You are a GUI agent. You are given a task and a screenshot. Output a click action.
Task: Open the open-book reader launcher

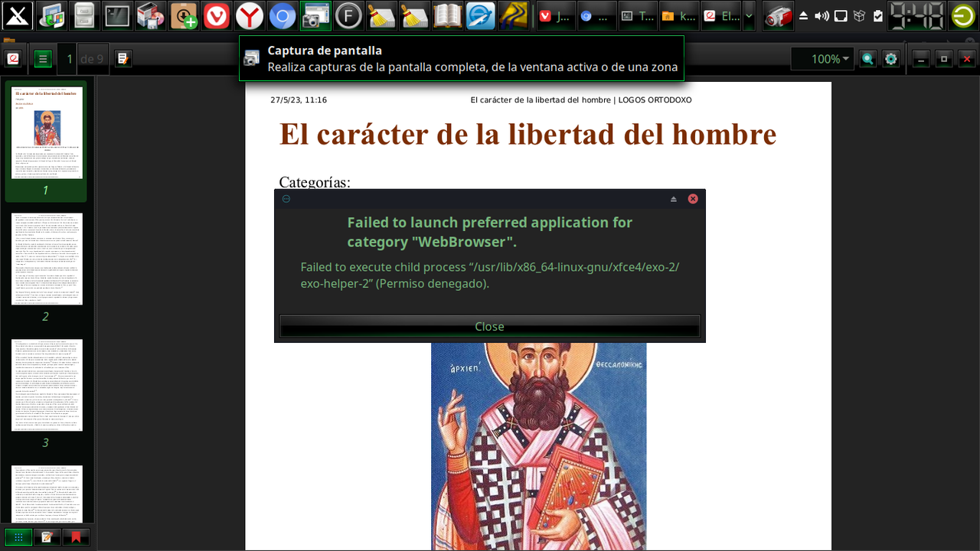447,15
